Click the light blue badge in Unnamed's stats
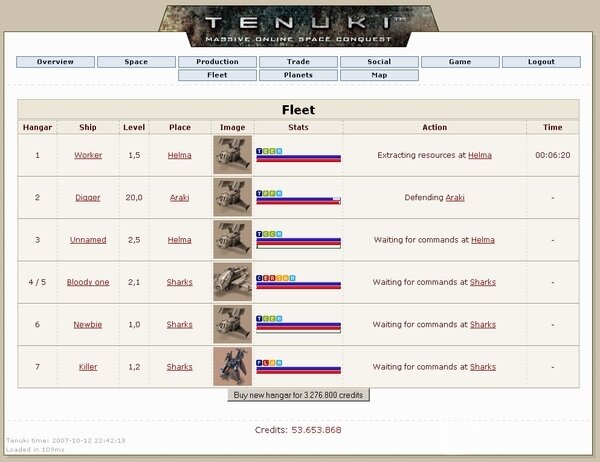 tap(279, 234)
